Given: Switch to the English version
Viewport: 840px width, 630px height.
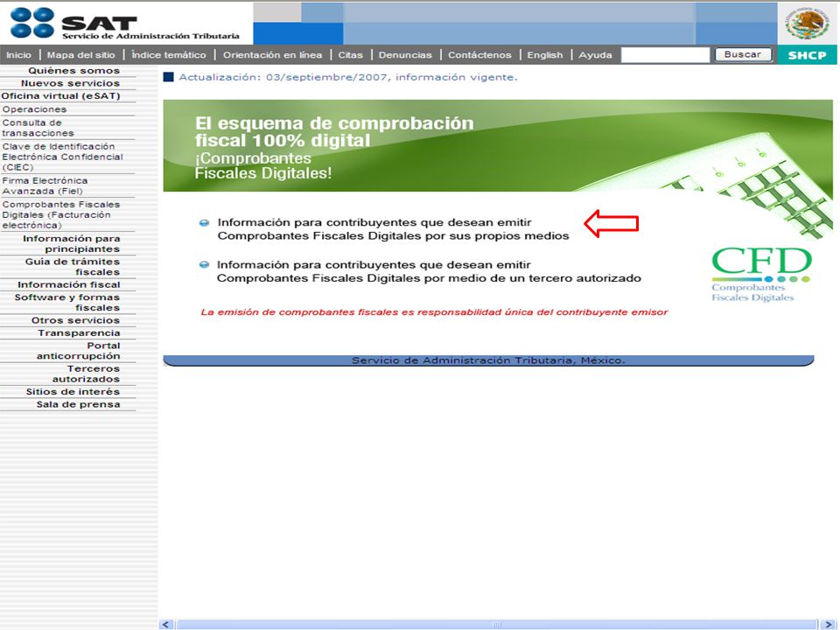Looking at the screenshot, I should pos(545,54).
